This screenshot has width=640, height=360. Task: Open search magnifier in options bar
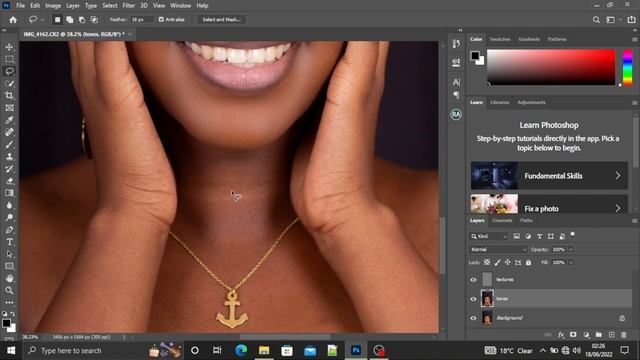point(596,20)
